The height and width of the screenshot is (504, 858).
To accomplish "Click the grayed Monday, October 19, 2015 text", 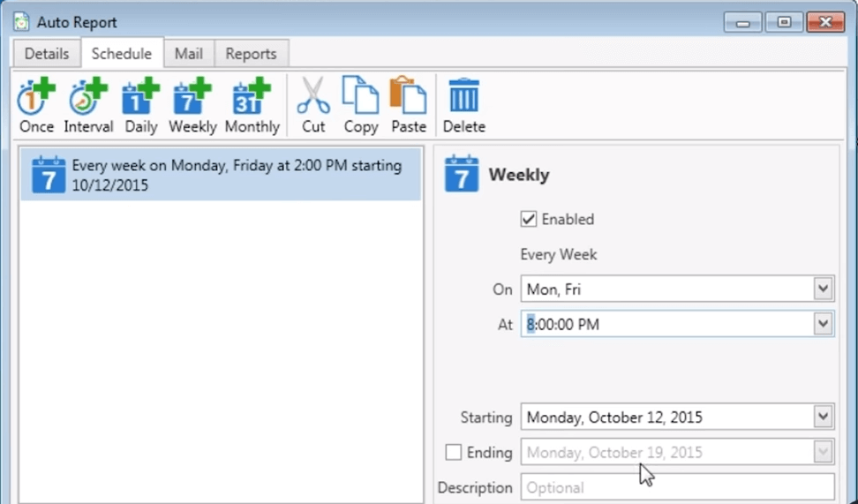I will click(x=614, y=453).
